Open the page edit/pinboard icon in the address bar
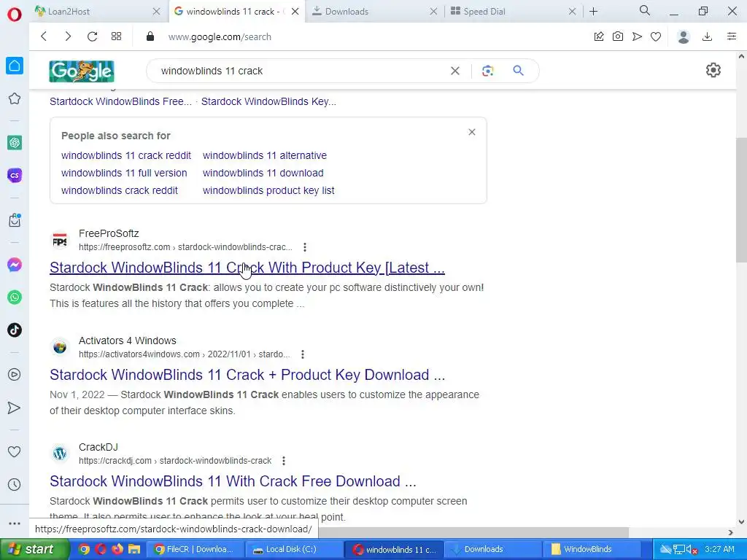747x560 pixels. (x=599, y=36)
